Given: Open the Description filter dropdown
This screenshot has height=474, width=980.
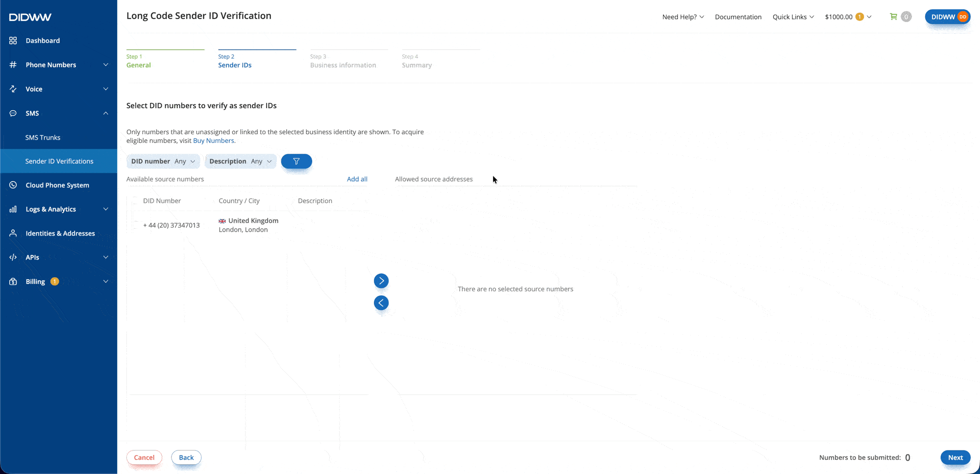Looking at the screenshot, I should pyautogui.click(x=241, y=161).
